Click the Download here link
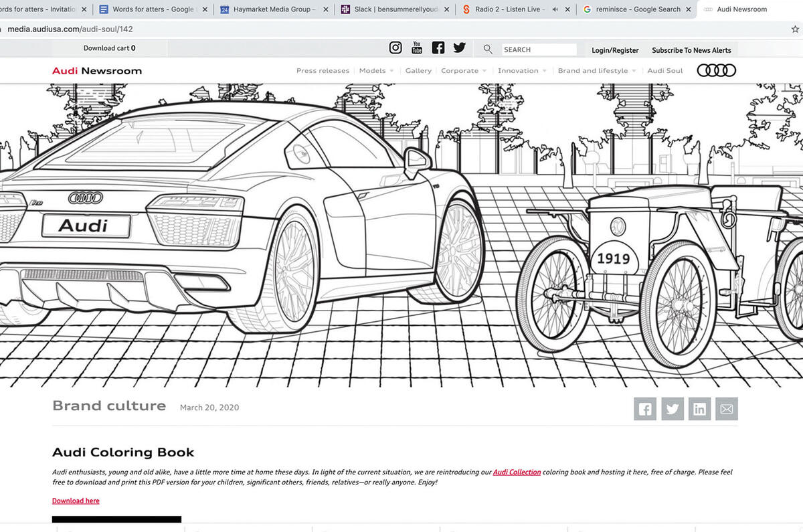The width and height of the screenshot is (803, 532). [76, 501]
